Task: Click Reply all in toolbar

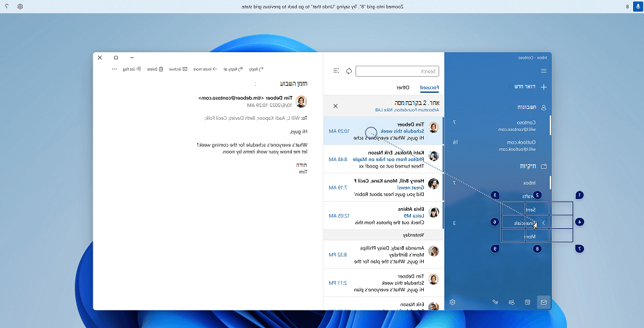Action: pos(233,70)
